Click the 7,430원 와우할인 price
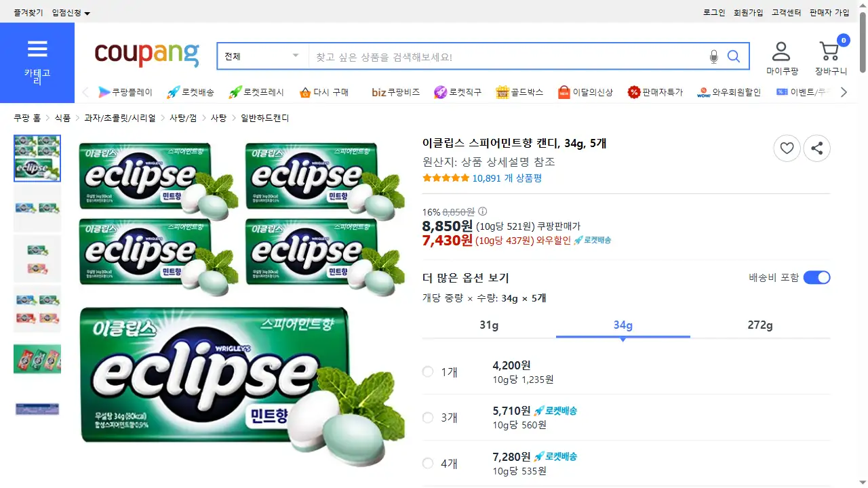Screen dimensions: 868x488 [x=447, y=240]
